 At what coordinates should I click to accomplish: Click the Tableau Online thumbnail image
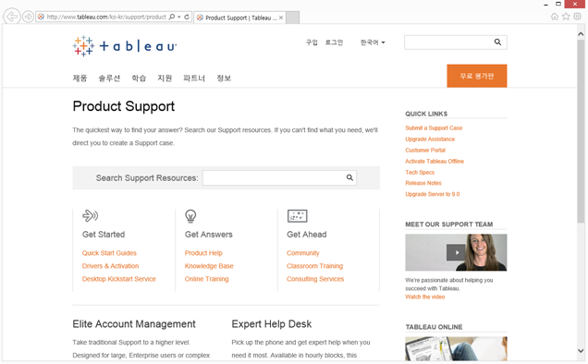click(456, 348)
